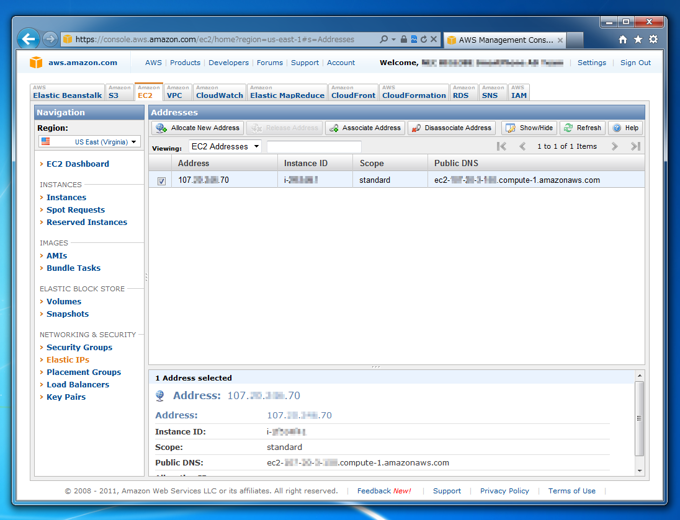Open Settings link in header
The width and height of the screenshot is (680, 520).
pos(592,62)
